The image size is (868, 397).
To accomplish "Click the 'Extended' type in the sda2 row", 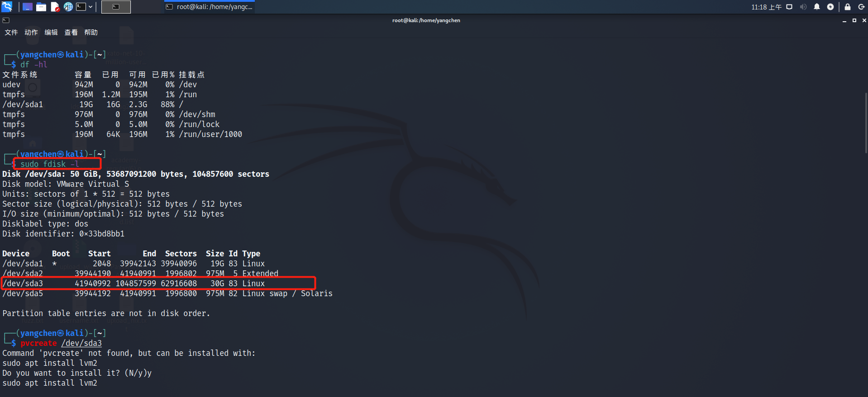I will click(260, 274).
